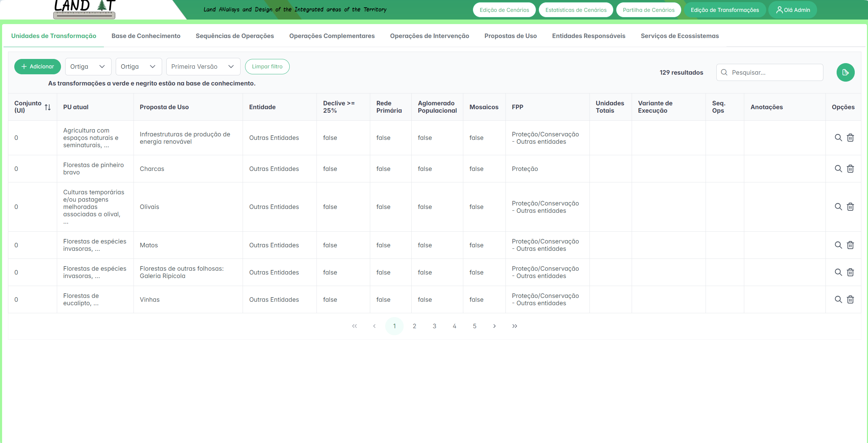
Task: Switch to Propostas de Uso tab
Action: tap(510, 36)
